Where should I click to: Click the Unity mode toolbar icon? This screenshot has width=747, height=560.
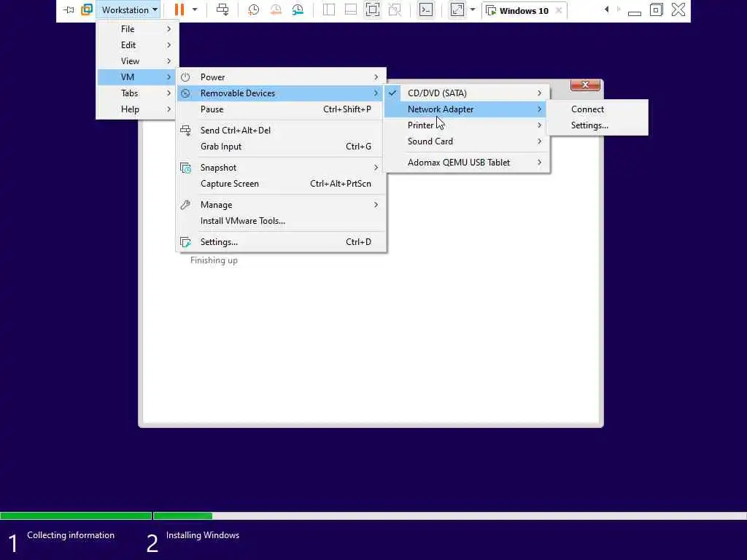click(395, 10)
